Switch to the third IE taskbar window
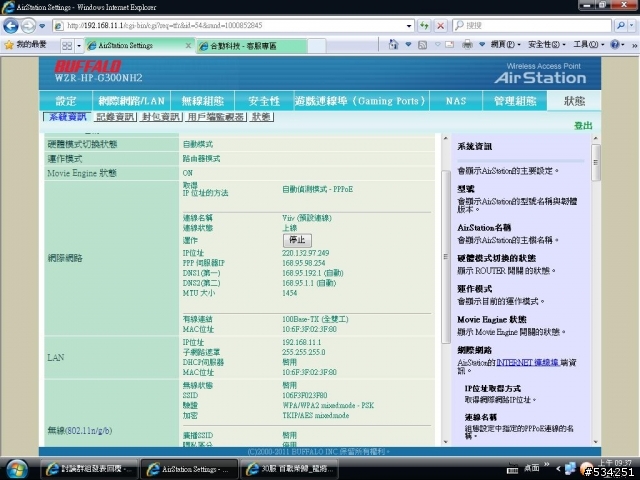 coord(289,469)
